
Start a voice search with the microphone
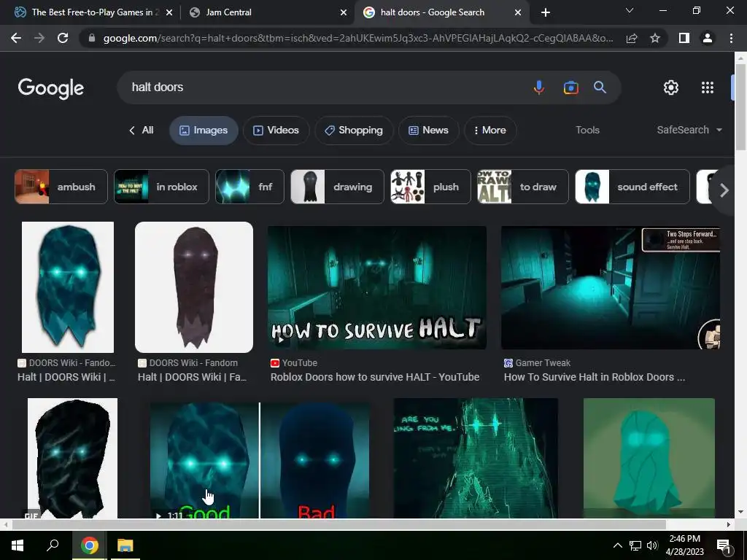click(539, 87)
